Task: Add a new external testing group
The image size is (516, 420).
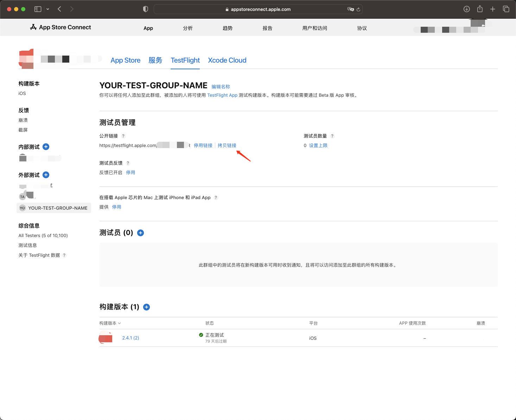Action: (46, 175)
